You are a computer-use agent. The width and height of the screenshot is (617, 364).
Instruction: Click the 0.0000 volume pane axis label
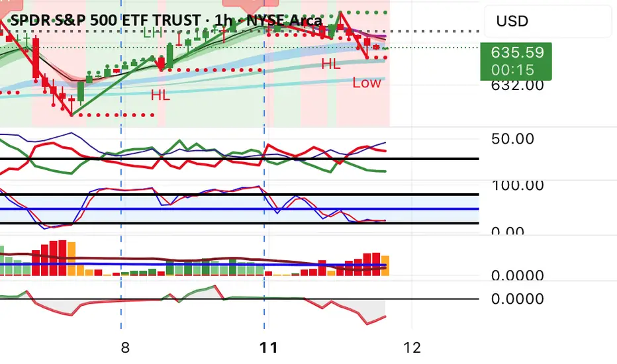coord(518,275)
